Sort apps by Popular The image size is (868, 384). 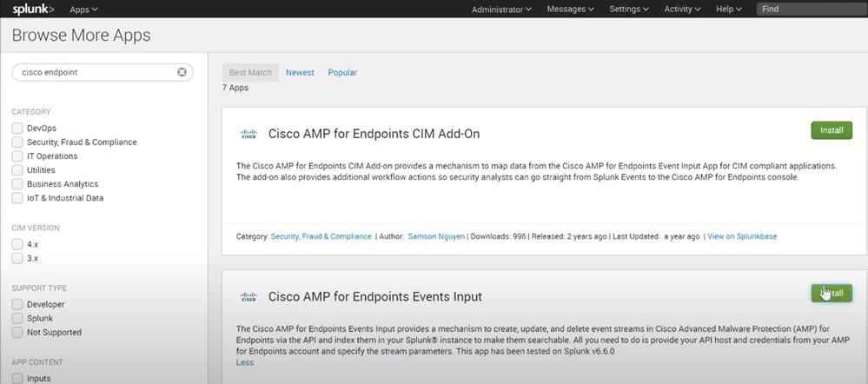click(x=342, y=72)
